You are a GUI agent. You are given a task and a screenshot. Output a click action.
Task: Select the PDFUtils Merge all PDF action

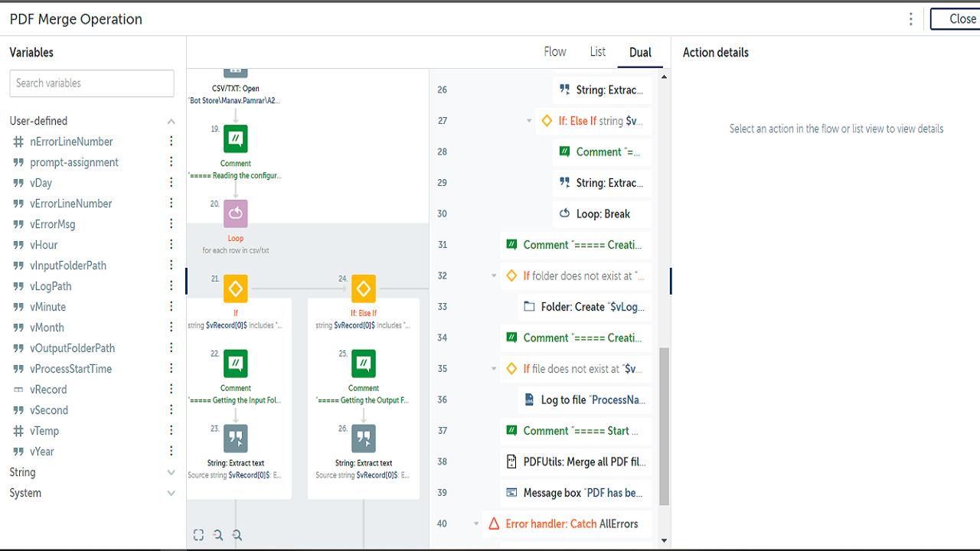click(576, 462)
